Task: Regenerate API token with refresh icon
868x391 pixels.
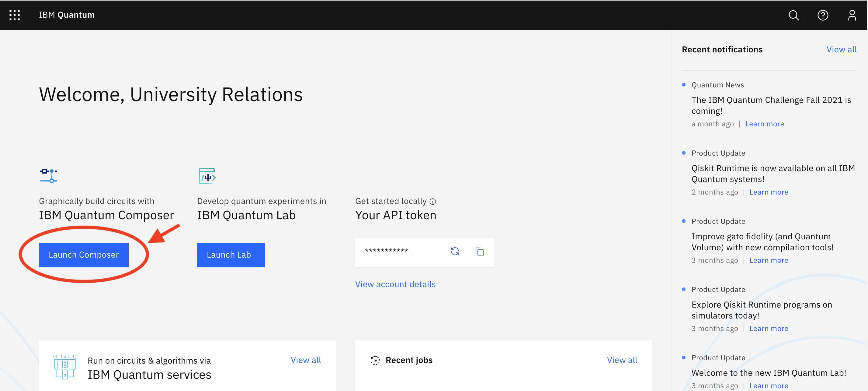Action: 455,251
